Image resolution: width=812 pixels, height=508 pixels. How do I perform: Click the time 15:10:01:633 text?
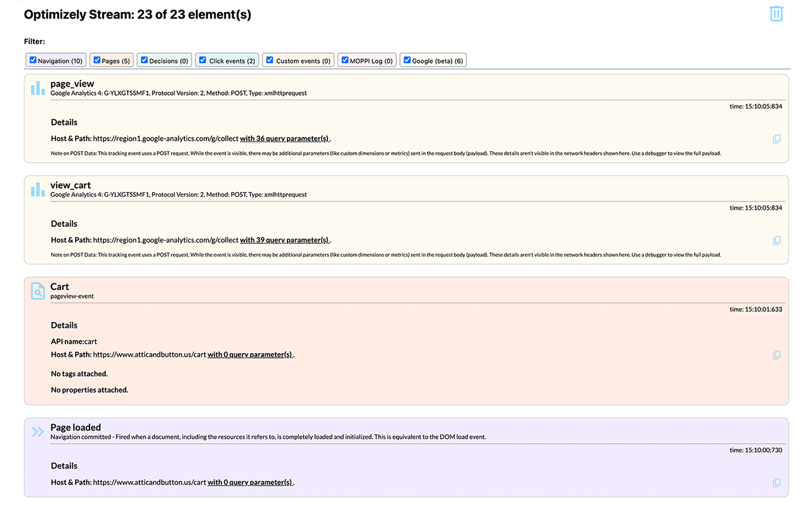click(x=756, y=309)
